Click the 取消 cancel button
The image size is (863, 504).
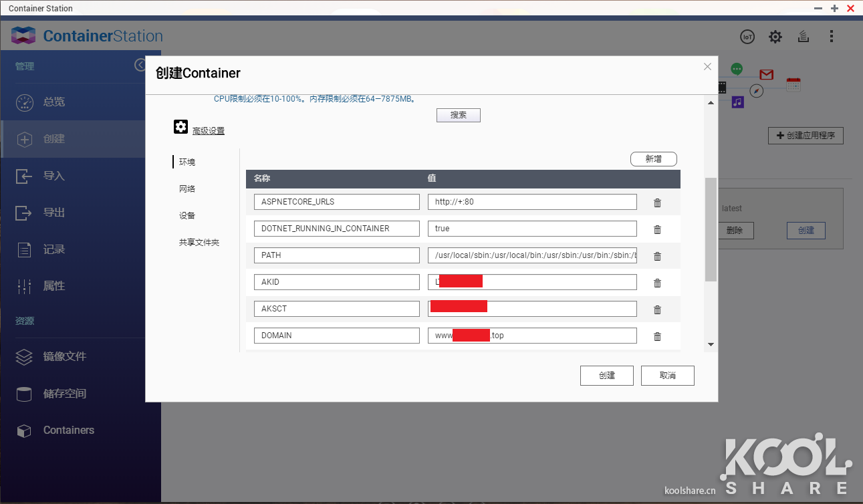668,376
